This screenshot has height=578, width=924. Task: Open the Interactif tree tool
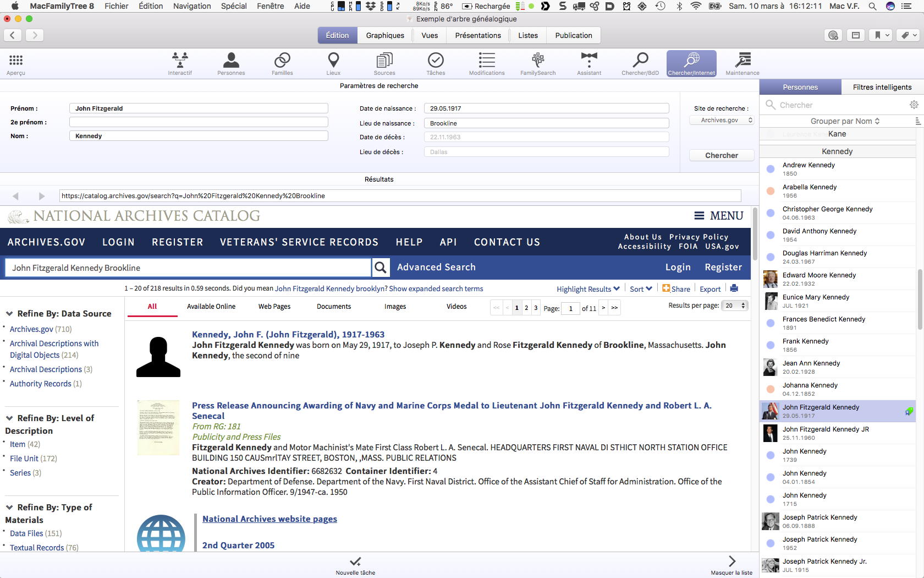pyautogui.click(x=180, y=64)
